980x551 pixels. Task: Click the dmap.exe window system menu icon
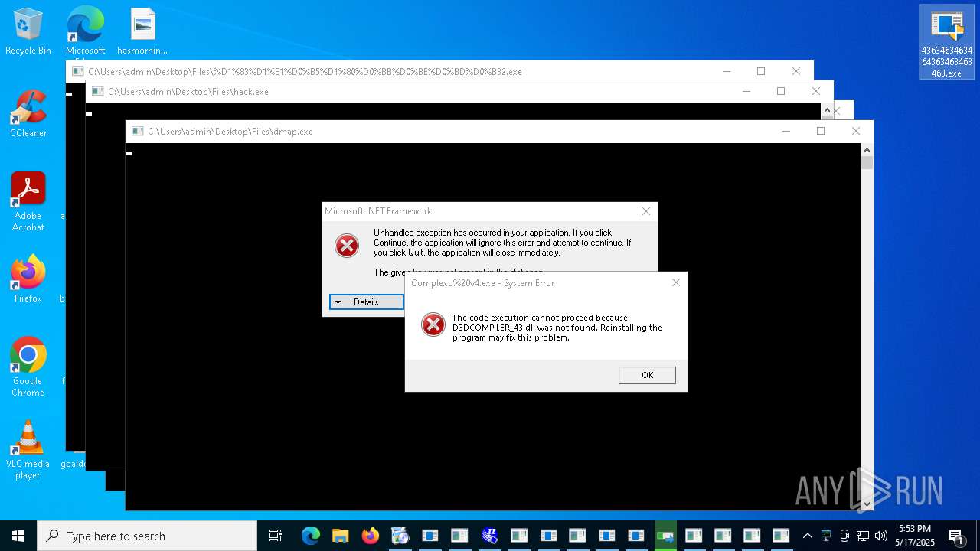(x=138, y=132)
